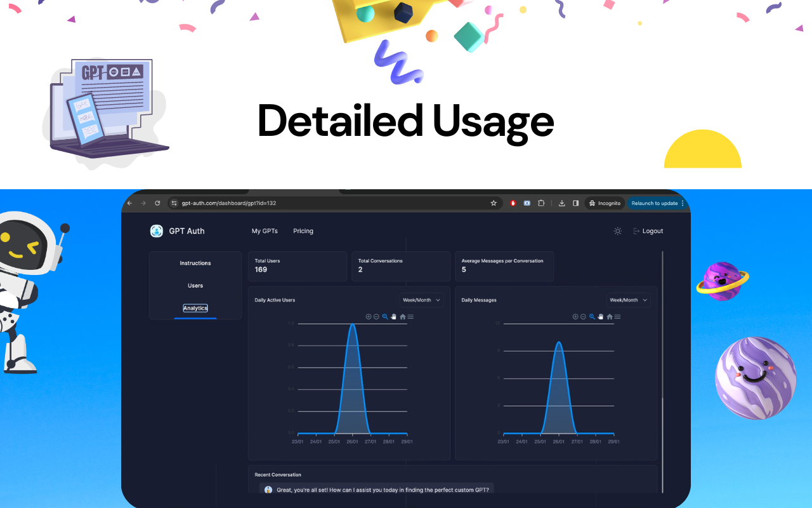
Task: Zoom out on Daily Messages chart
Action: tap(583, 316)
